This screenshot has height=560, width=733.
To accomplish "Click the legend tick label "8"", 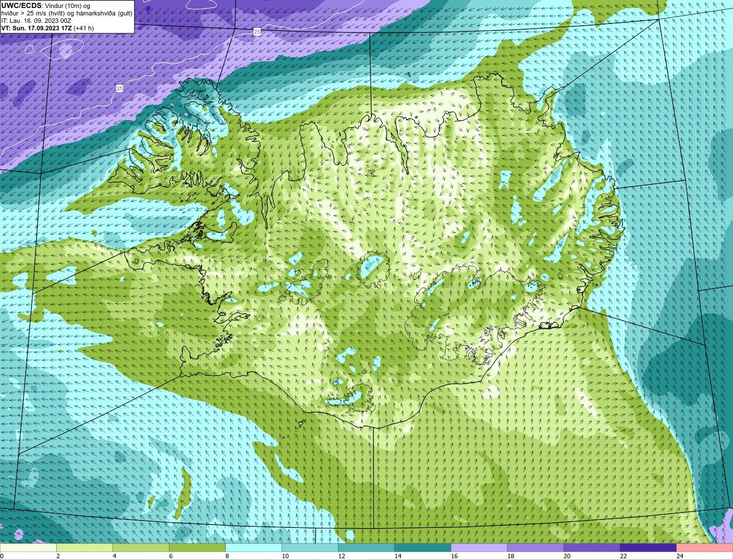I will click(x=227, y=556).
